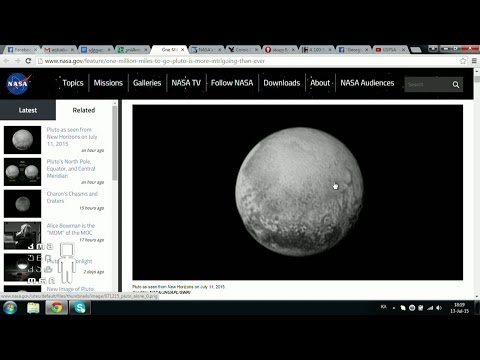Switch to the first Facebook tab
The height and width of the screenshot is (360, 480).
21,50
